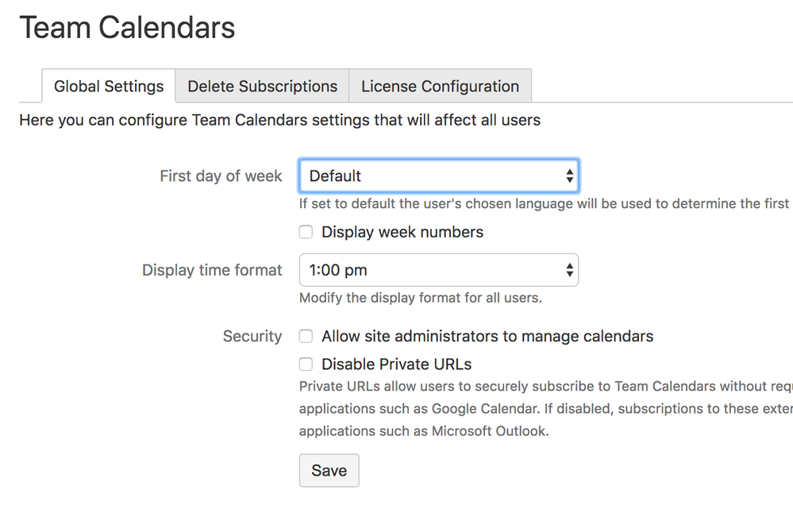The image size is (793, 532).
Task: Click the Private URLs description paragraph
Action: click(546, 409)
